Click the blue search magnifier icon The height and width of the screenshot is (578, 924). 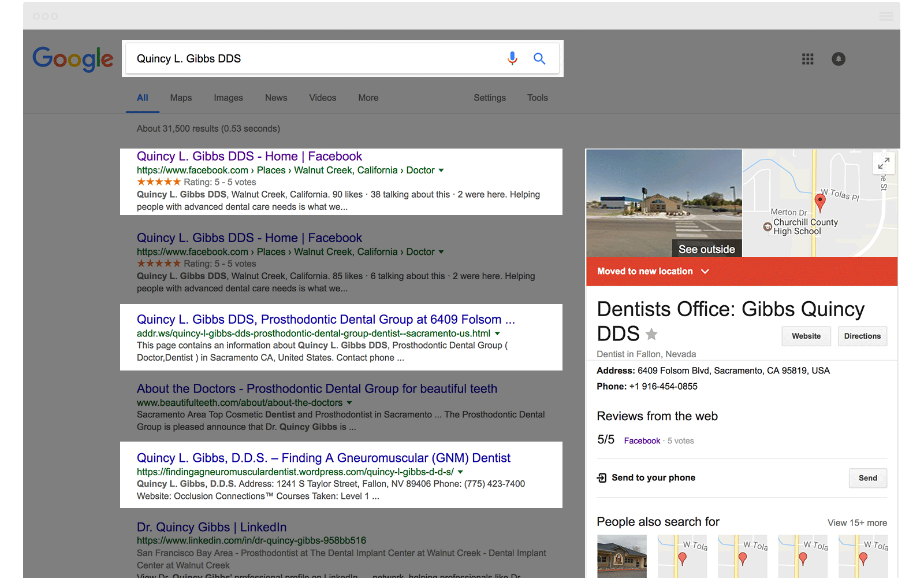tap(539, 58)
